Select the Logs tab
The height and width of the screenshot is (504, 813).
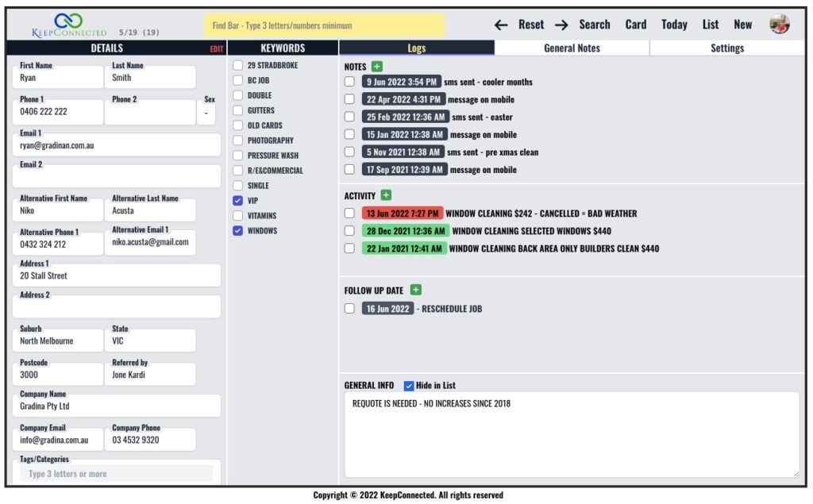(417, 48)
